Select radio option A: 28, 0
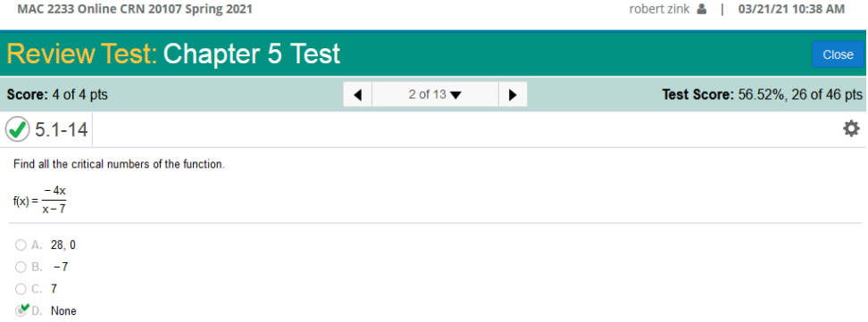 [x=21, y=245]
